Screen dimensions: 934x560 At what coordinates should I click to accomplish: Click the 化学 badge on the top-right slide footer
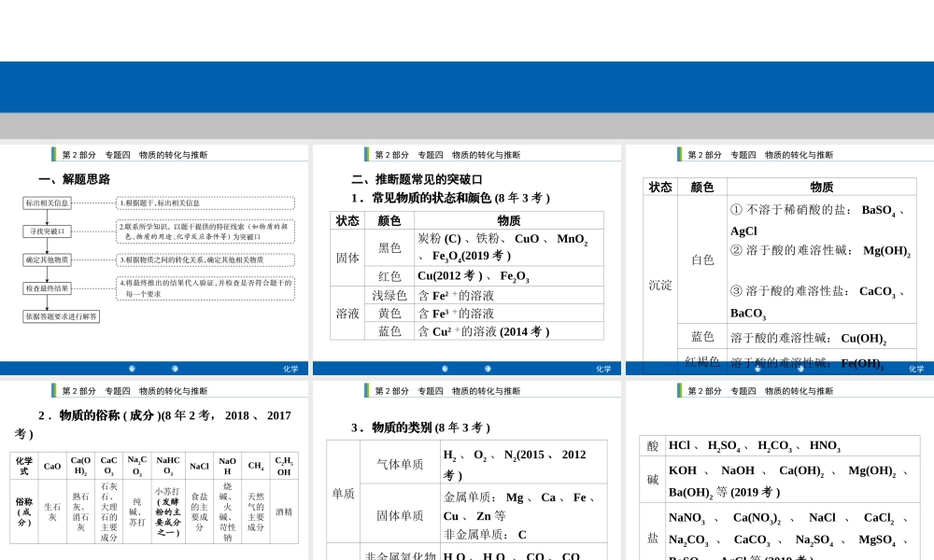(917, 369)
